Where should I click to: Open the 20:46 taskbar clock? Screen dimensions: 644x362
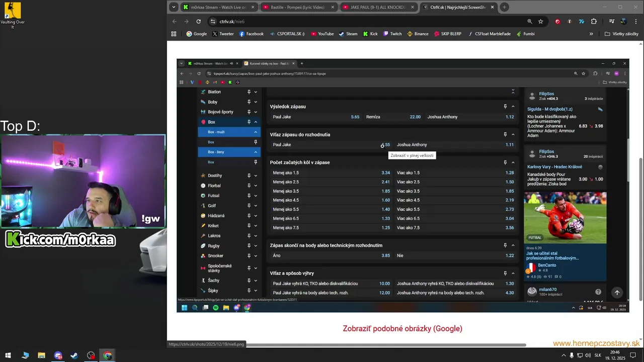click(615, 355)
